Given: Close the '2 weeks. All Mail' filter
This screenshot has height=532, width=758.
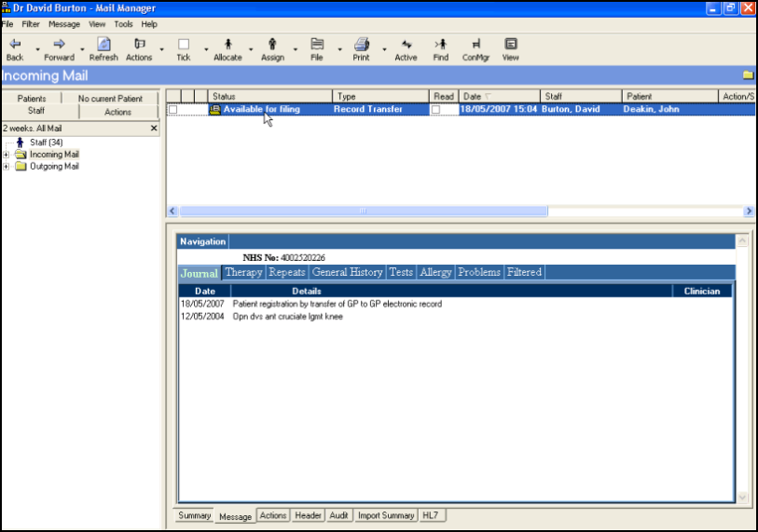Looking at the screenshot, I should (154, 128).
